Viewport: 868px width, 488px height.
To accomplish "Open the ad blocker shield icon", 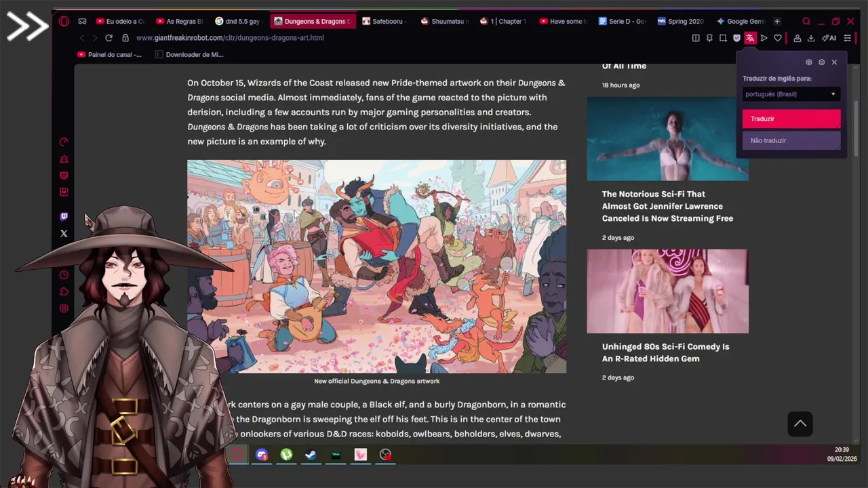I will [x=736, y=38].
